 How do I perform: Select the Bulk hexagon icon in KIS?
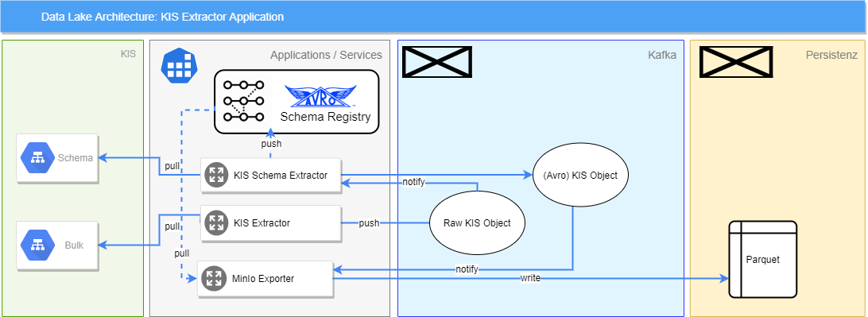(37, 245)
